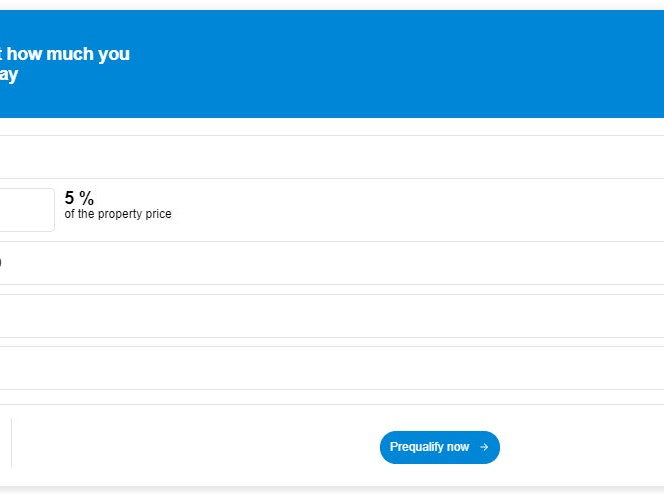
Task: Click the blue header banner background
Action: (400, 64)
